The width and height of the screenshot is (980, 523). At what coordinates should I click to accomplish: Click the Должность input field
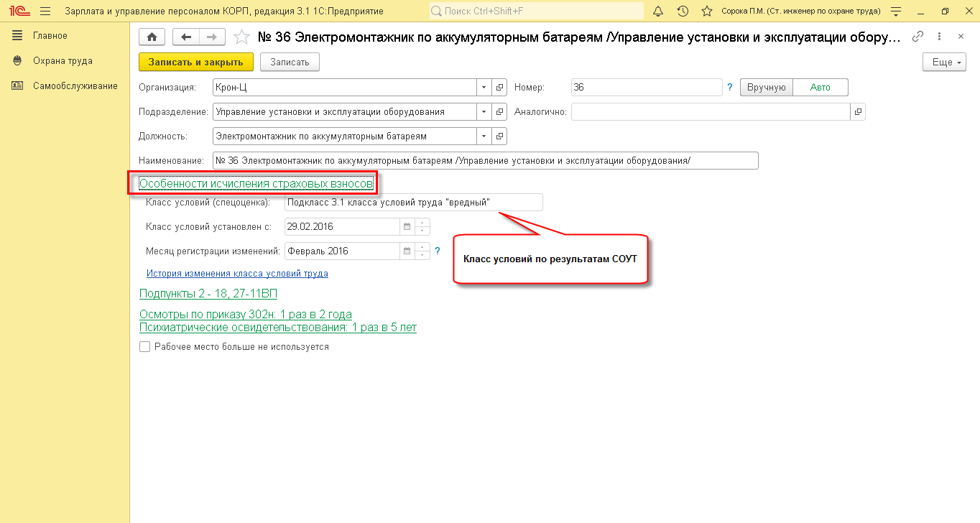pyautogui.click(x=346, y=136)
